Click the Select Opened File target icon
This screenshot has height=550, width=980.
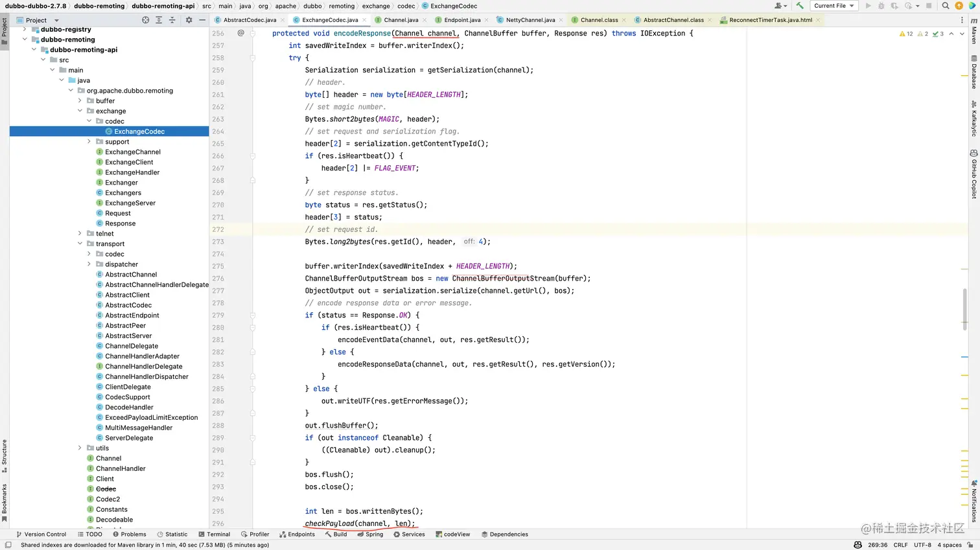click(145, 20)
